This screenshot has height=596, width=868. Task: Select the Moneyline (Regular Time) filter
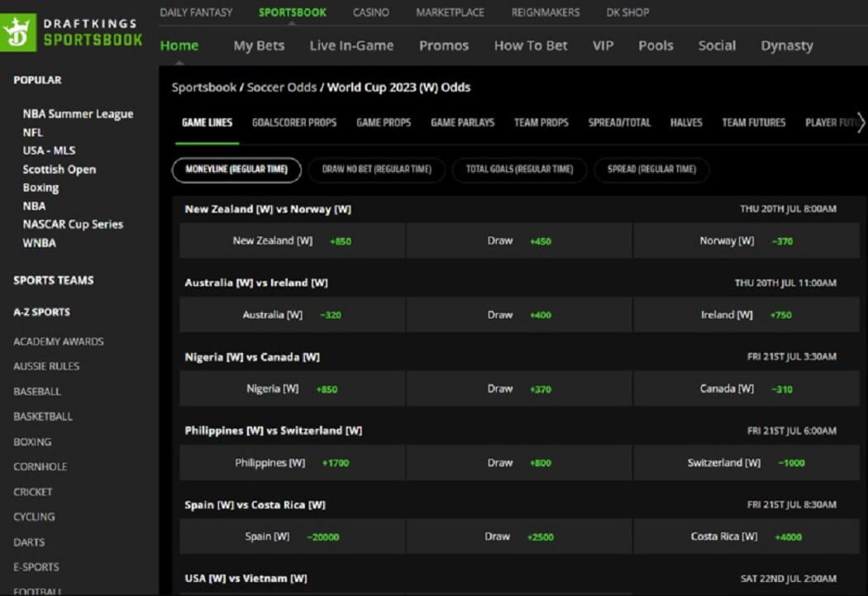pyautogui.click(x=236, y=169)
